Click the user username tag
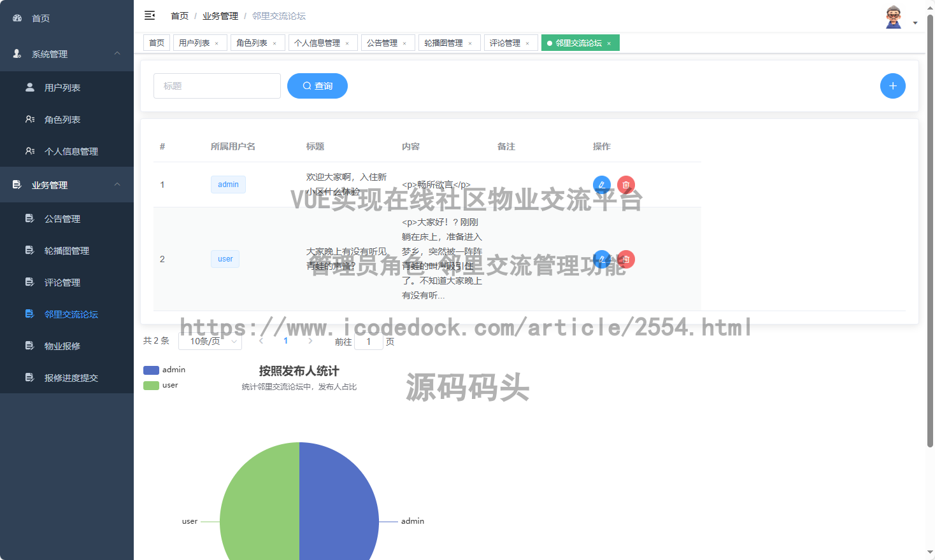This screenshot has height=560, width=935. click(x=225, y=259)
